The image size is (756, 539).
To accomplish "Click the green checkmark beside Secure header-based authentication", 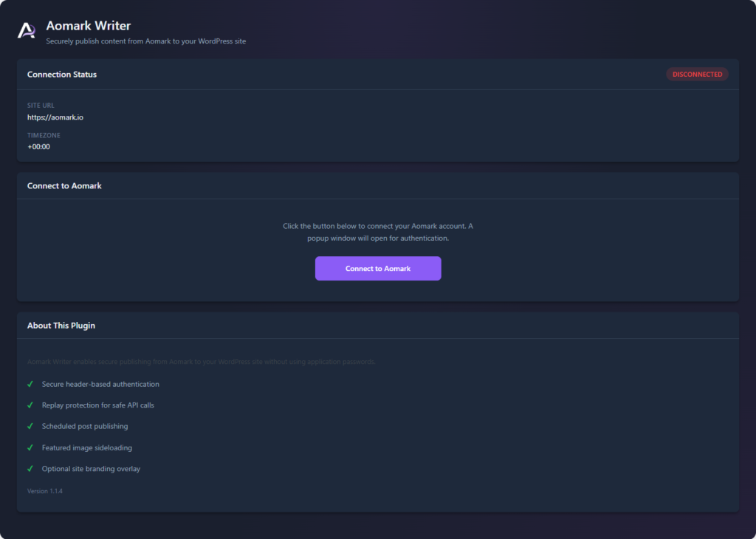I will 30,384.
